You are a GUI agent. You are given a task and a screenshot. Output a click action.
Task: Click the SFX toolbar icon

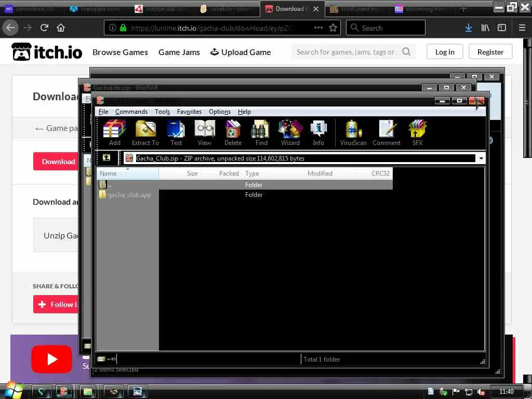pos(417,132)
